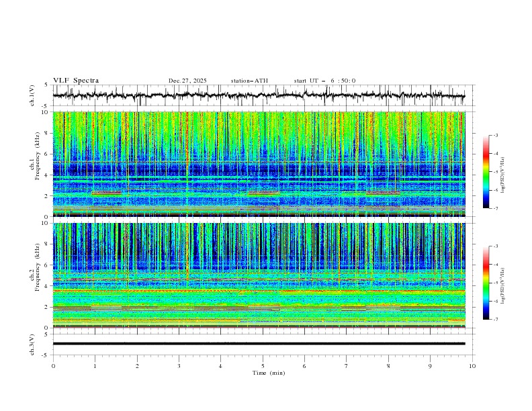Click the "VLF Spectra" plot title
532x411 pixels.
pos(76,81)
